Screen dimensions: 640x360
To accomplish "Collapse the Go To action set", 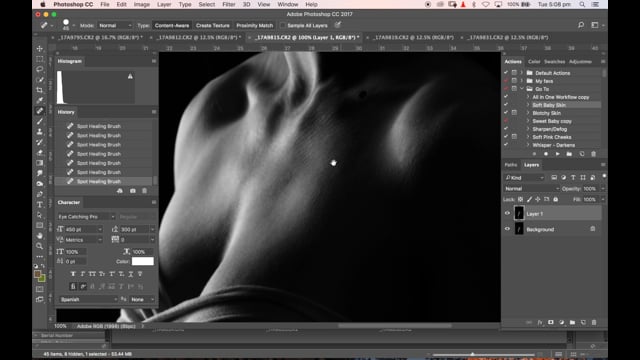I will click(x=522, y=89).
